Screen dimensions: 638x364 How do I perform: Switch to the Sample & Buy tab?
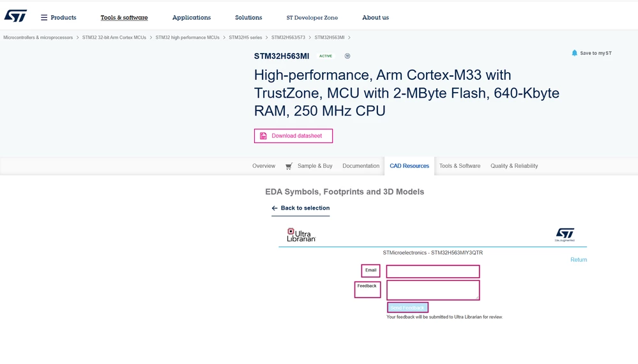tap(315, 166)
